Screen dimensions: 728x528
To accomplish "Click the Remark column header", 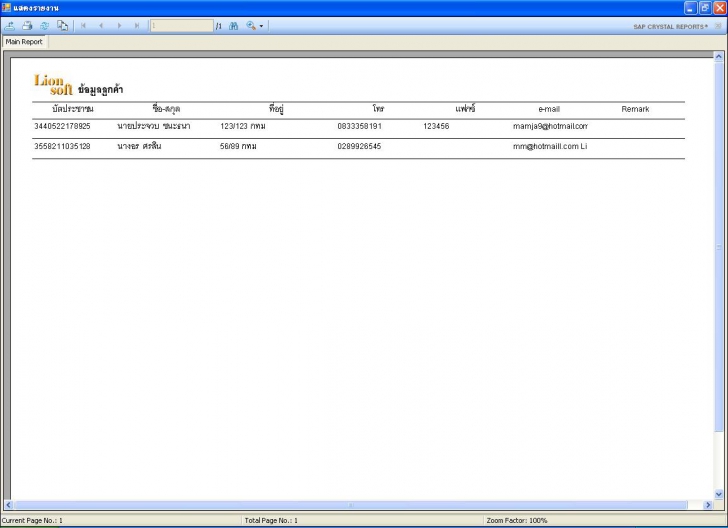I will click(635, 109).
